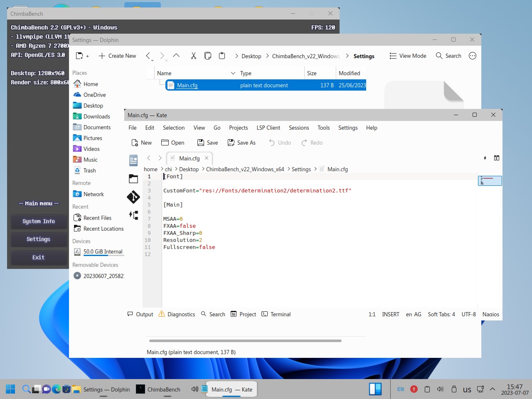
Task: Click System Info in ChimbaBench menu
Action: (x=39, y=222)
